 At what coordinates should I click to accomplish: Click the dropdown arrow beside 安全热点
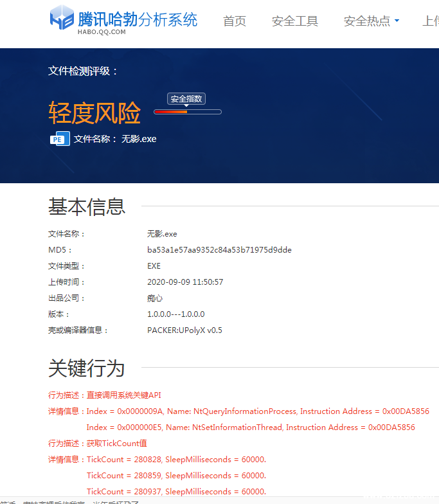pyautogui.click(x=397, y=21)
